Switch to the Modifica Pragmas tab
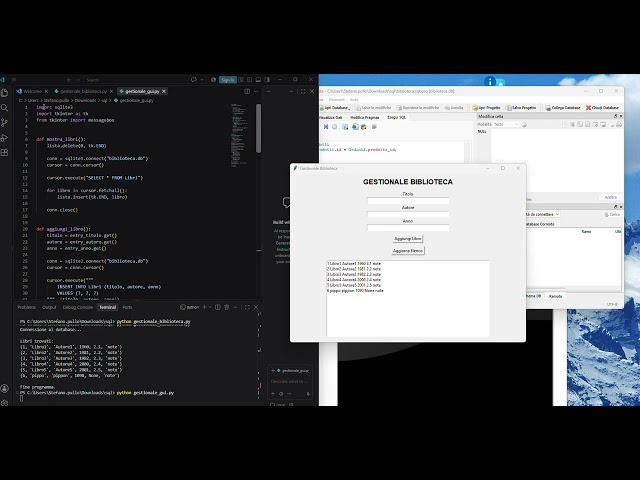 pos(364,118)
